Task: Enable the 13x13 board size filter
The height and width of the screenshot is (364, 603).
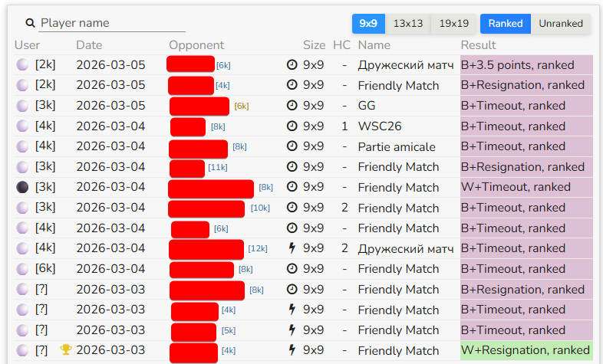Action: point(408,24)
